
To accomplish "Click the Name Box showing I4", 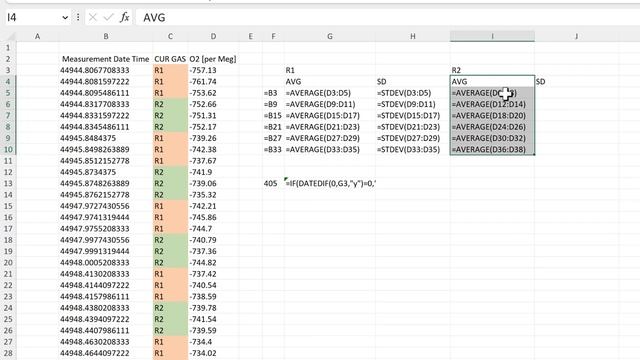I will 33,18.
